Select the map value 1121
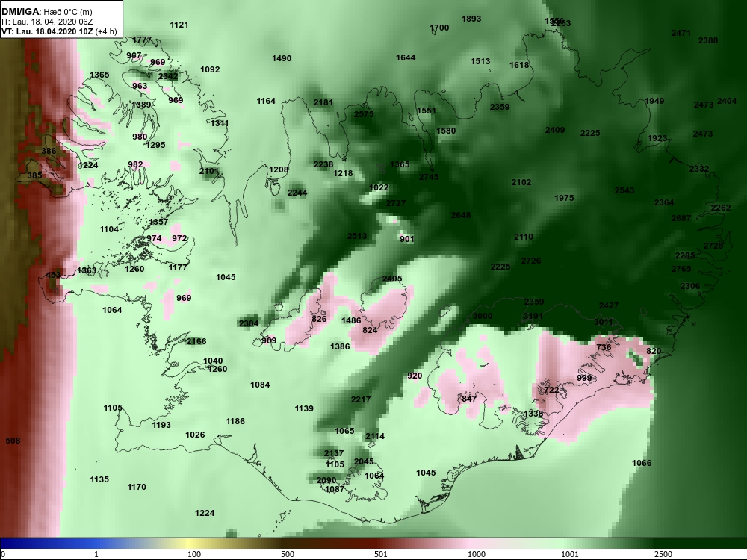The height and width of the screenshot is (560, 747). click(179, 25)
